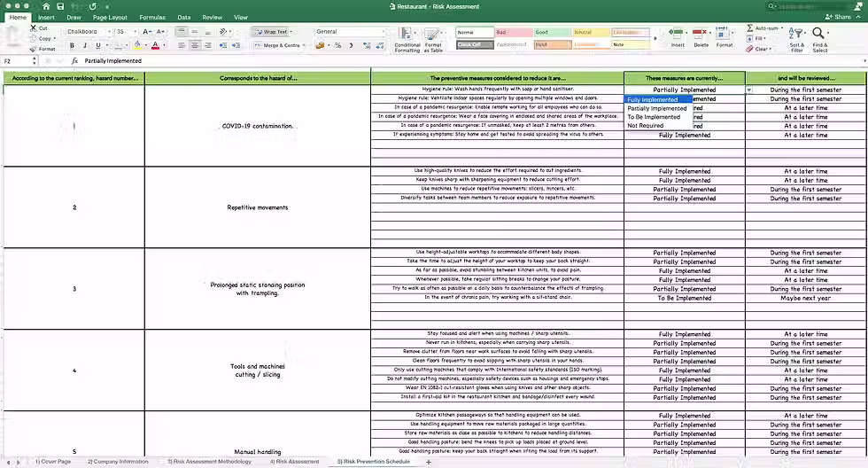The image size is (868, 468).
Task: Click the accounting currency format icon
Action: point(320,45)
